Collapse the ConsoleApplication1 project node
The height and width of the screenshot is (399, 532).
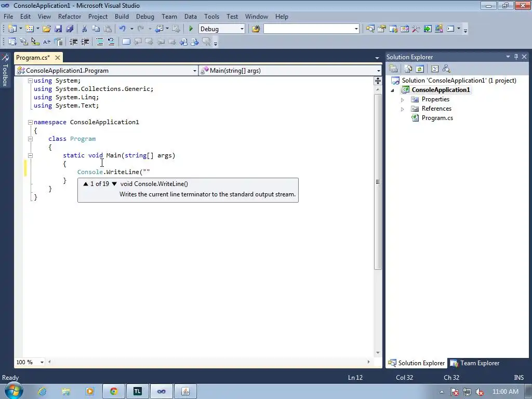click(x=393, y=90)
